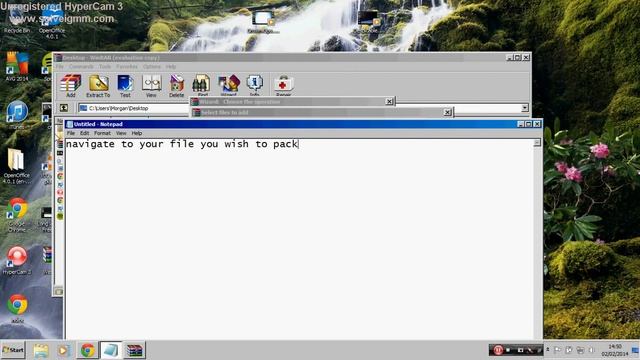This screenshot has width=640, height=360.
Task: Click the Delete icon in WinRAR toolbar
Action: point(177,86)
